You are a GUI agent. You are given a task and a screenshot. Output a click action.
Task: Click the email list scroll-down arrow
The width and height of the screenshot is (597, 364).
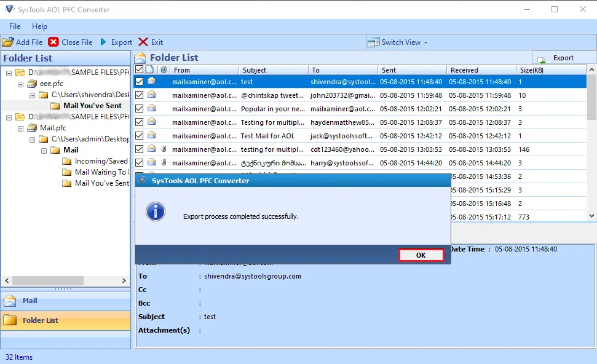(x=591, y=215)
